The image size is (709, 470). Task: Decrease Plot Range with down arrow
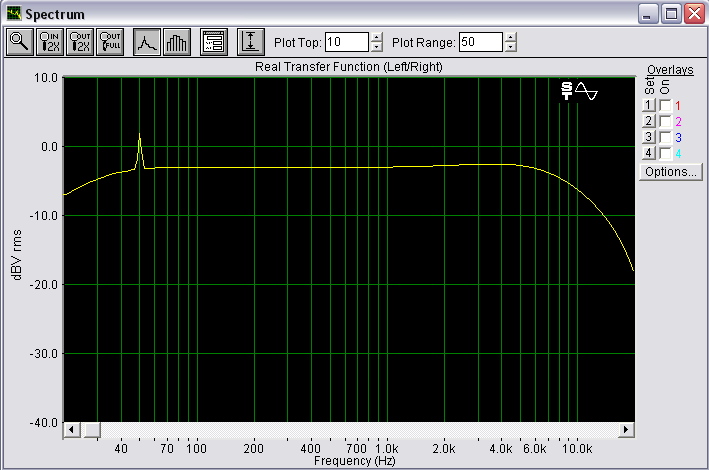[511, 47]
